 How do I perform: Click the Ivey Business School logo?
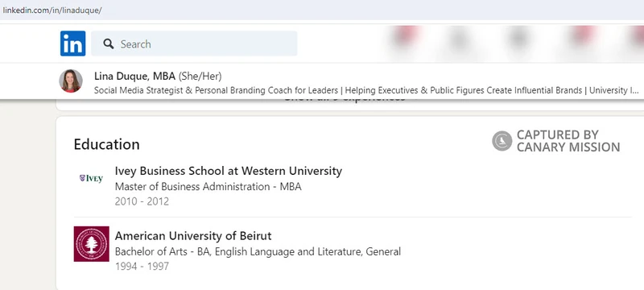pos(91,178)
